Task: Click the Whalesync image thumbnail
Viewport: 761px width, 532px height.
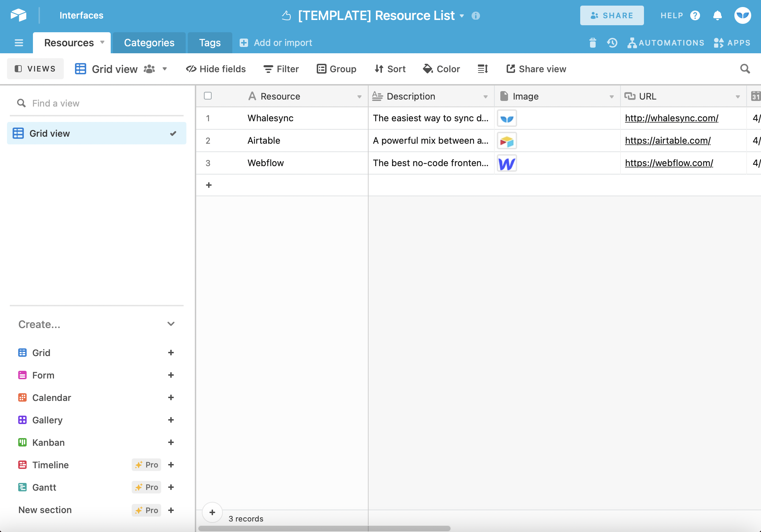Action: point(507,118)
